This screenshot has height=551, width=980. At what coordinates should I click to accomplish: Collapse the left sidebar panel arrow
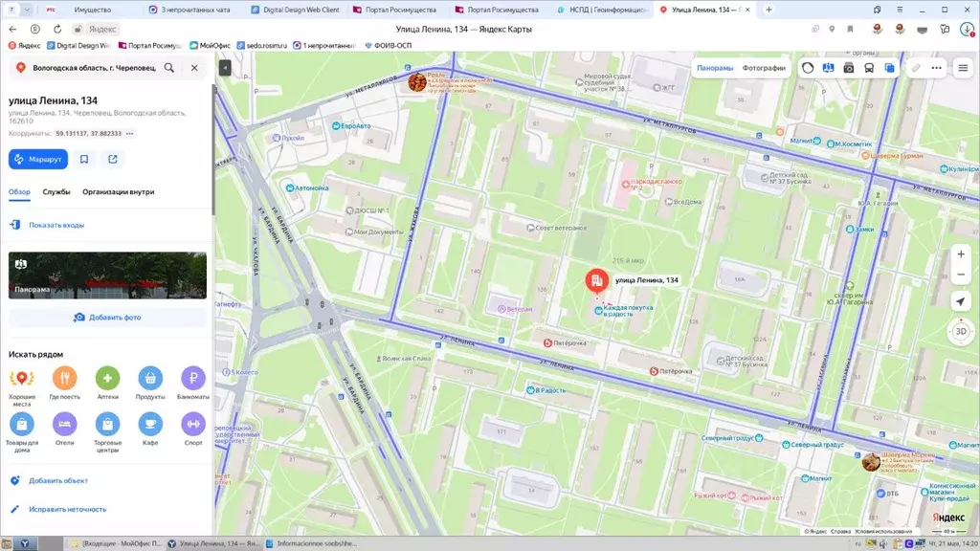[x=225, y=68]
